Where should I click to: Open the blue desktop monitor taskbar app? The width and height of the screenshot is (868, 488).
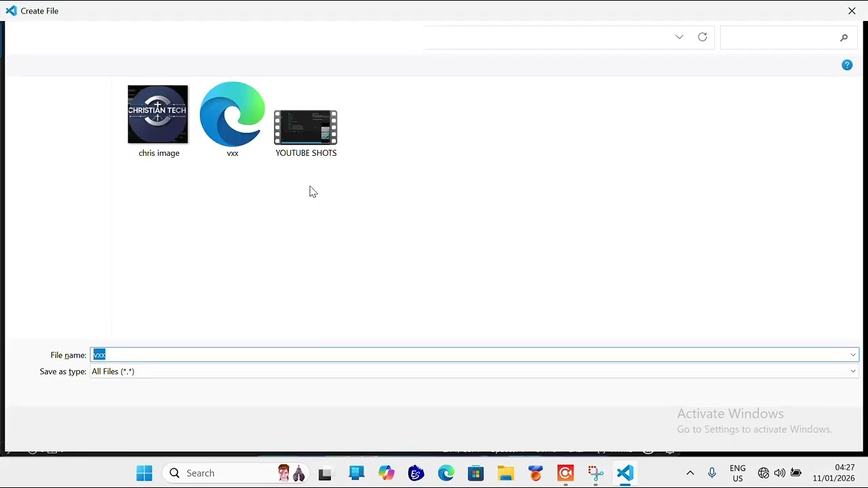(357, 473)
